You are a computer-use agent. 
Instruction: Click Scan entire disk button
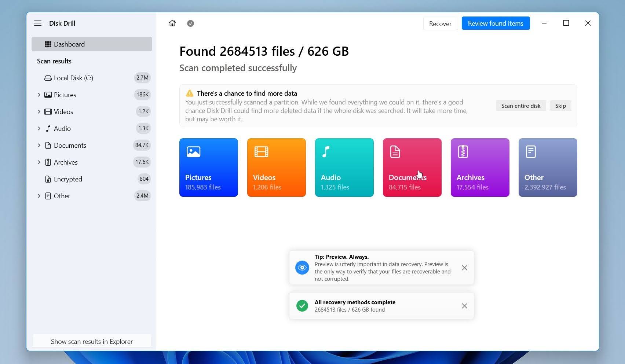521,106
